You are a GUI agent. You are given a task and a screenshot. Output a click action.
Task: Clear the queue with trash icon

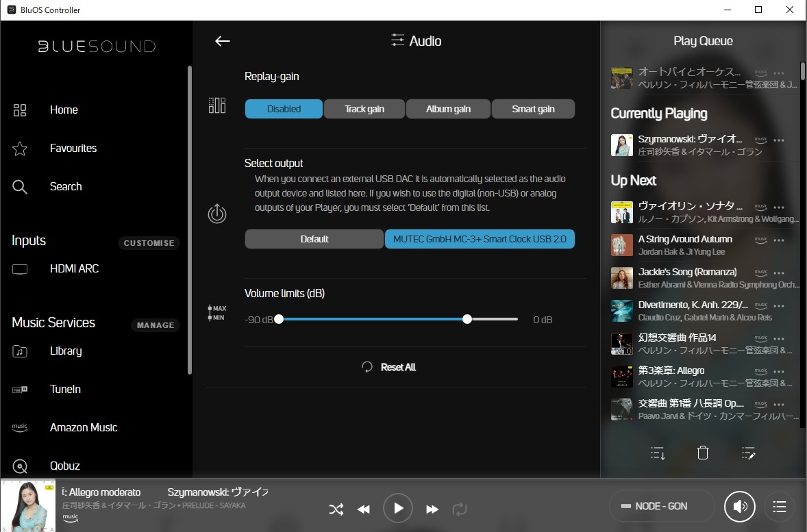(x=703, y=453)
